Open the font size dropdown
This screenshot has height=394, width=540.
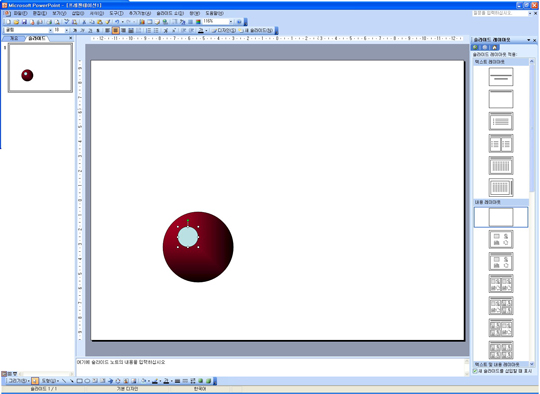(x=67, y=30)
